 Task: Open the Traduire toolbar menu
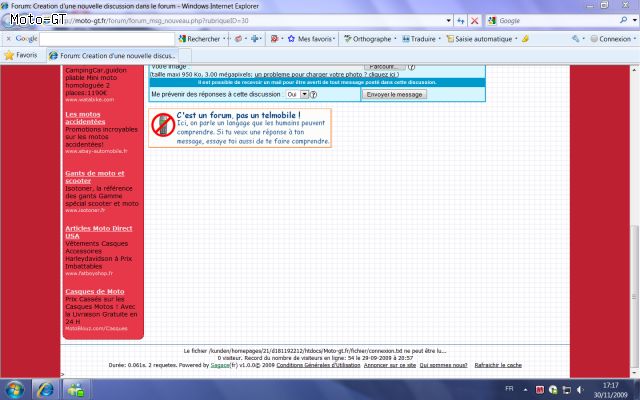tap(422, 39)
